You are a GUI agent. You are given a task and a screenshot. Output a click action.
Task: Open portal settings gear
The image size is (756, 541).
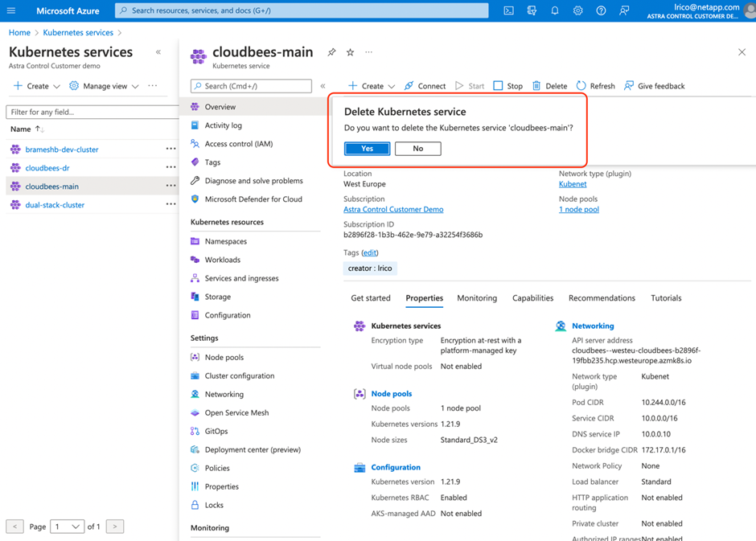578,10
